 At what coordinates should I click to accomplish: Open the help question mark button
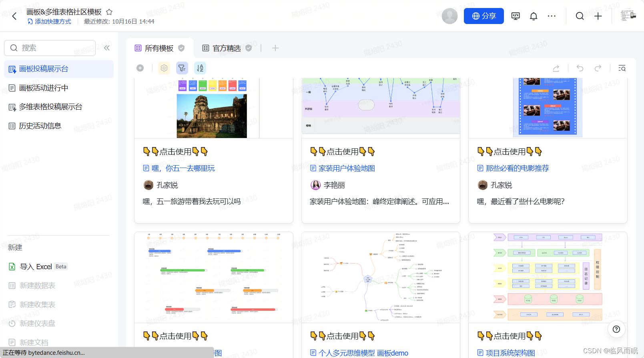click(616, 329)
